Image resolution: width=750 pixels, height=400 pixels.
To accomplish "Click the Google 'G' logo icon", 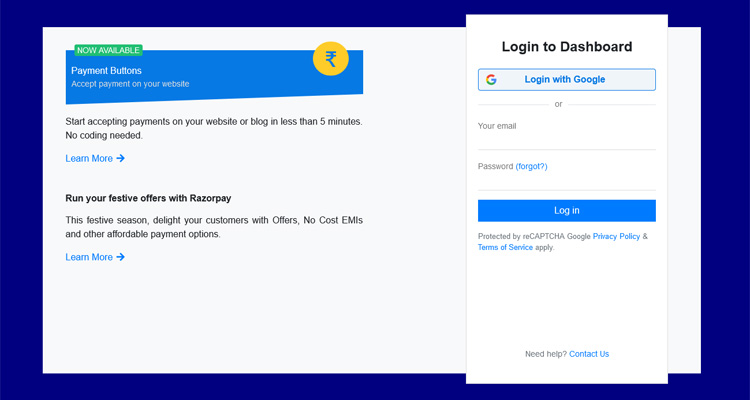I will click(x=491, y=80).
